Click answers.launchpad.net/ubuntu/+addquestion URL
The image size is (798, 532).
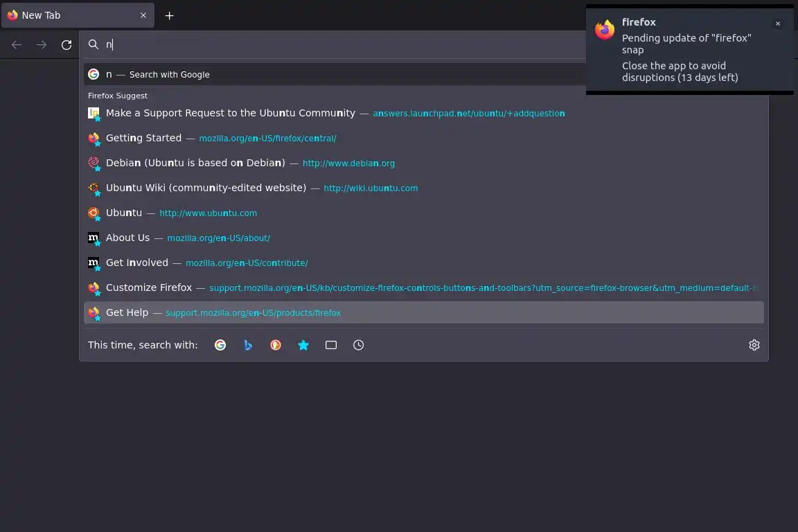click(x=469, y=114)
